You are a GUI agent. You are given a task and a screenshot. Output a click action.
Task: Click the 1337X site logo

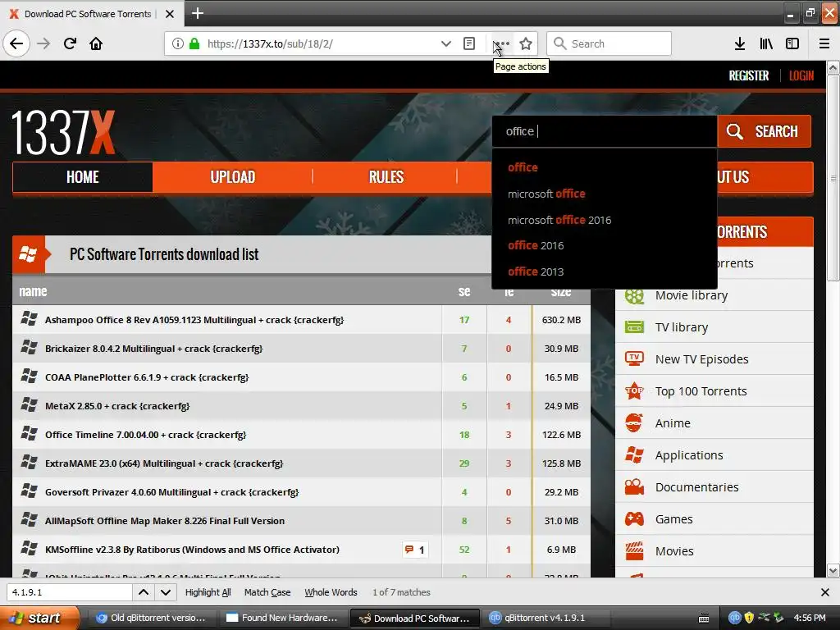point(63,132)
